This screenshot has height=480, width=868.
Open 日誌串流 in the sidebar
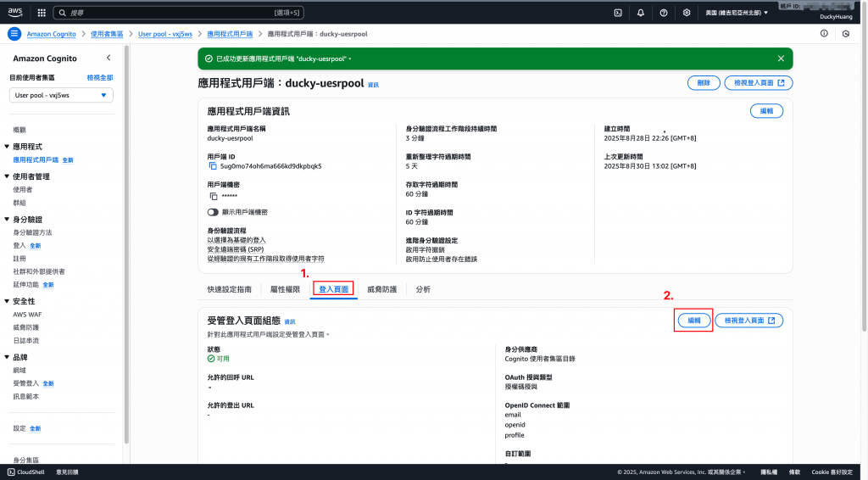(x=26, y=341)
